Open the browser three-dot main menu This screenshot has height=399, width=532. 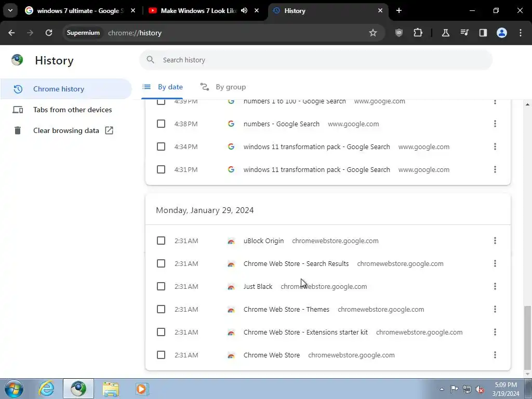[521, 33]
